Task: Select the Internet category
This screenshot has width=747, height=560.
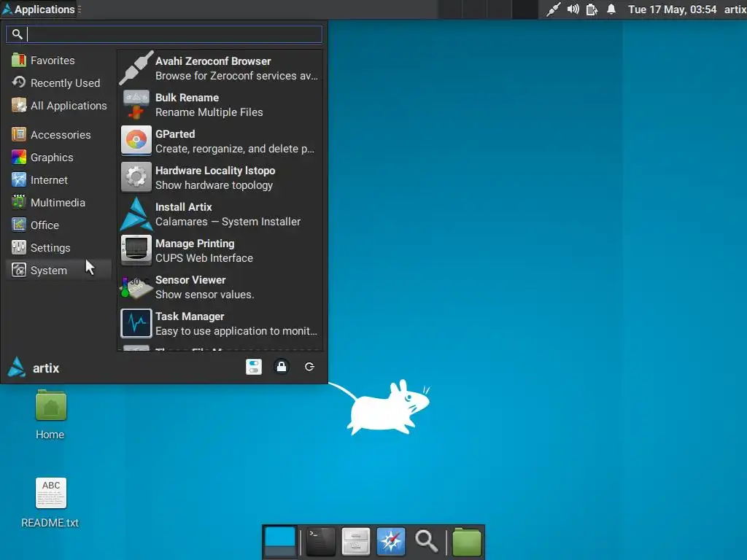Action: click(x=58, y=180)
